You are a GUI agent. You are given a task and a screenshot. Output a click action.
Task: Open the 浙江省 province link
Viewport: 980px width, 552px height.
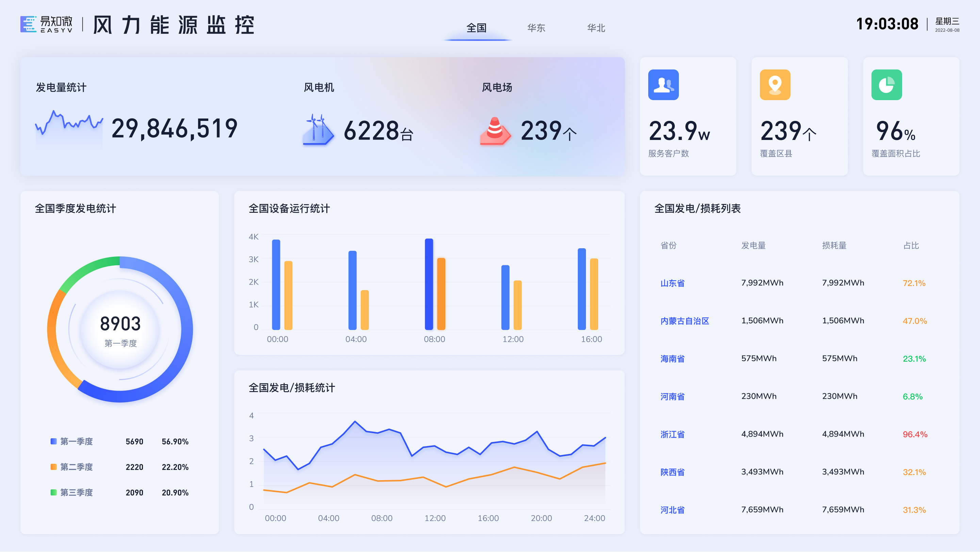tap(672, 434)
